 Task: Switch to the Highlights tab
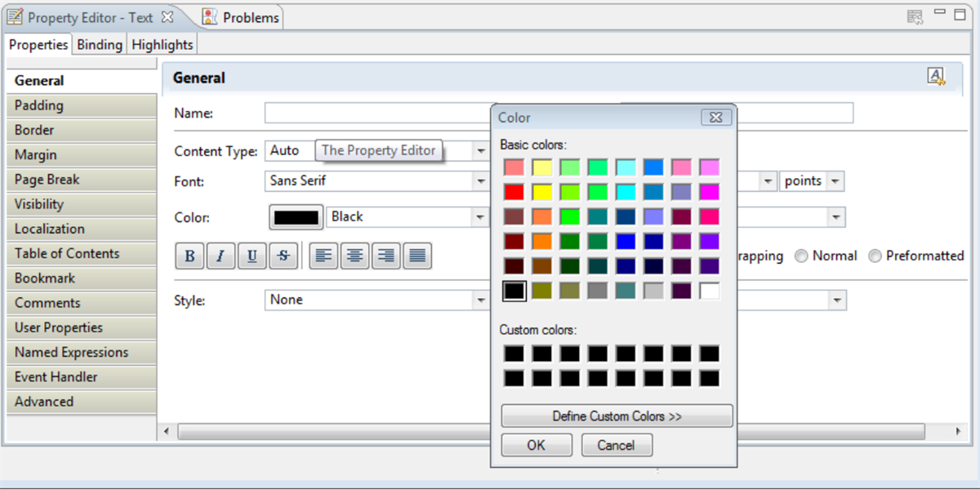click(163, 45)
